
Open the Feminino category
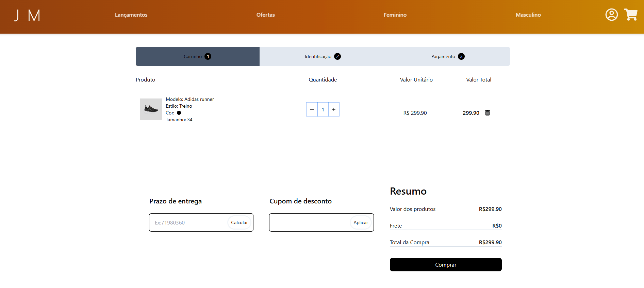pos(395,15)
